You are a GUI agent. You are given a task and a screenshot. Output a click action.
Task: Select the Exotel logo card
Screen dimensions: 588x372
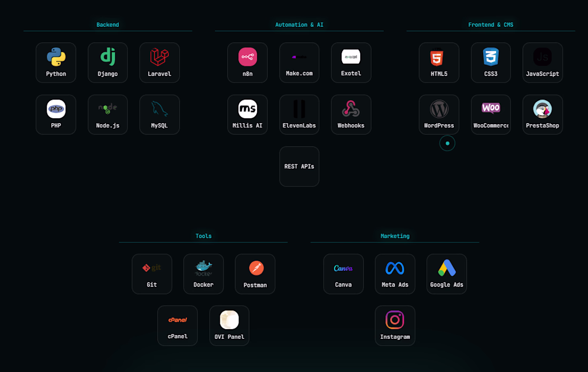point(351,63)
